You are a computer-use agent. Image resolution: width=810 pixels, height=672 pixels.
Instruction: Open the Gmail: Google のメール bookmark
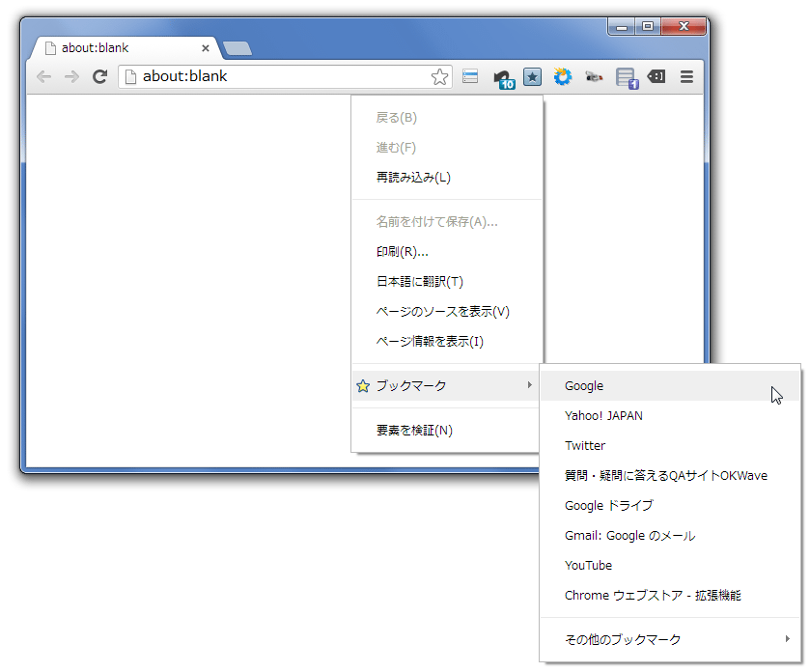pyautogui.click(x=670, y=536)
